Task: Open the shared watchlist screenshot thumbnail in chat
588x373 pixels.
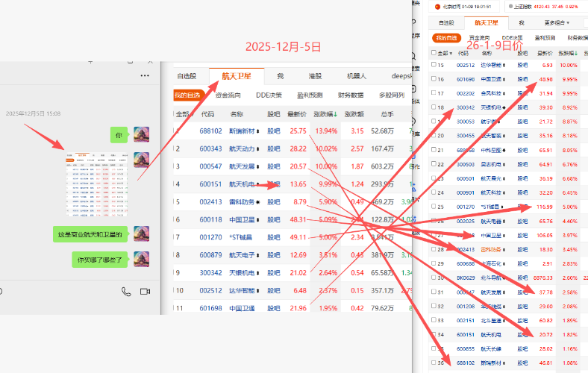Action: [97, 184]
